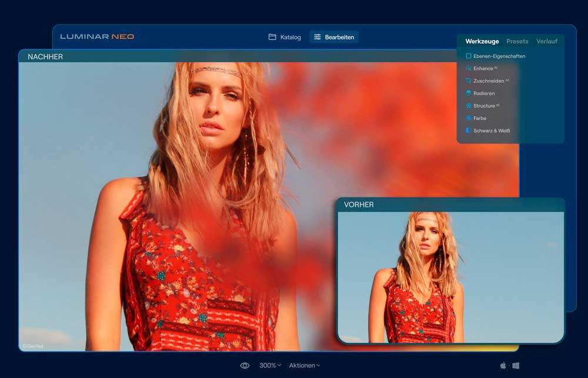The image size is (588, 378).
Task: Open the Aktionen dropdown menu
Action: click(305, 365)
